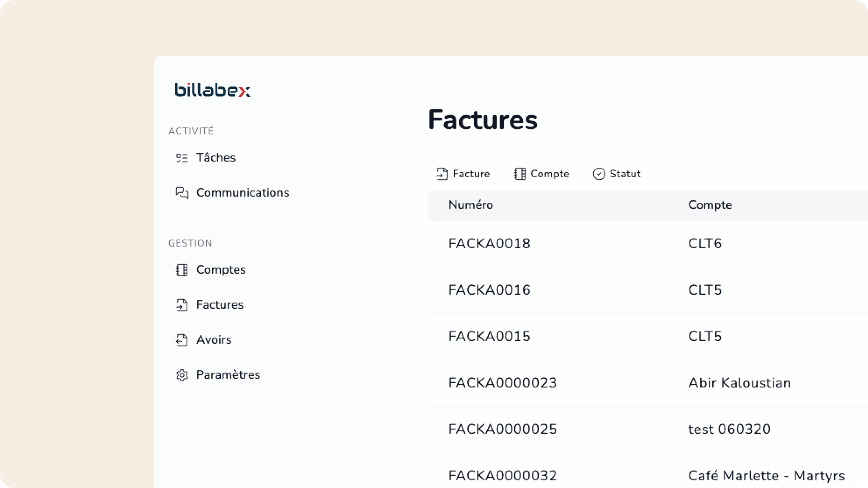Open account Abir Kaloustian
This screenshot has width=868, height=488.
[x=740, y=382]
